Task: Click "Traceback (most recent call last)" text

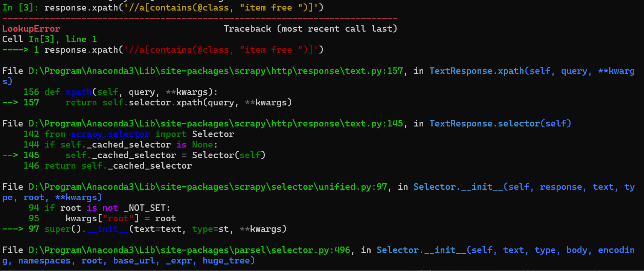Action: (x=310, y=29)
